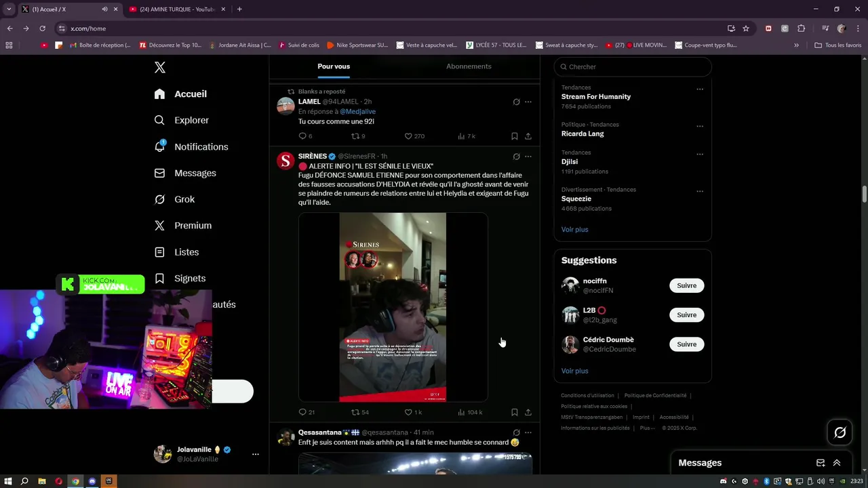Open Signets in sidebar
Image resolution: width=868 pixels, height=488 pixels.
pos(180,279)
